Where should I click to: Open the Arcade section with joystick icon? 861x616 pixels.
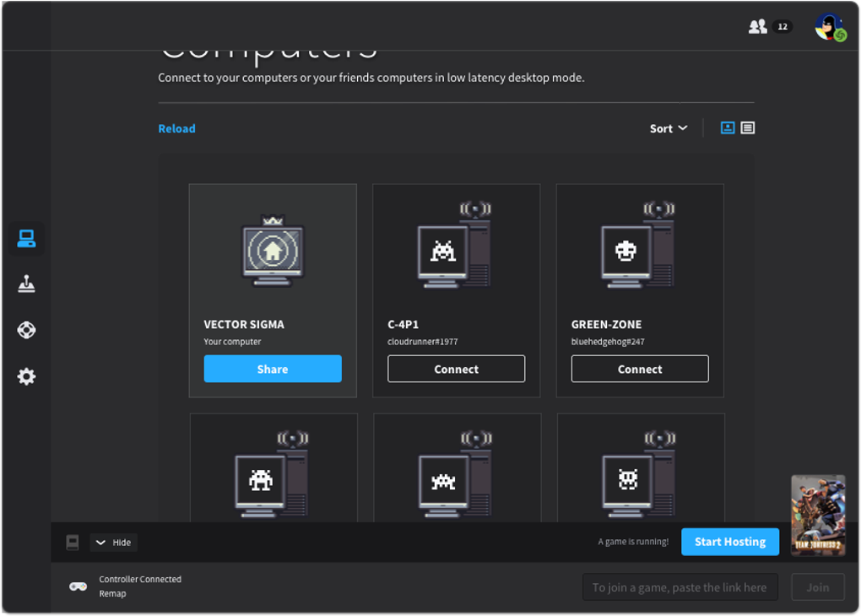click(x=26, y=284)
